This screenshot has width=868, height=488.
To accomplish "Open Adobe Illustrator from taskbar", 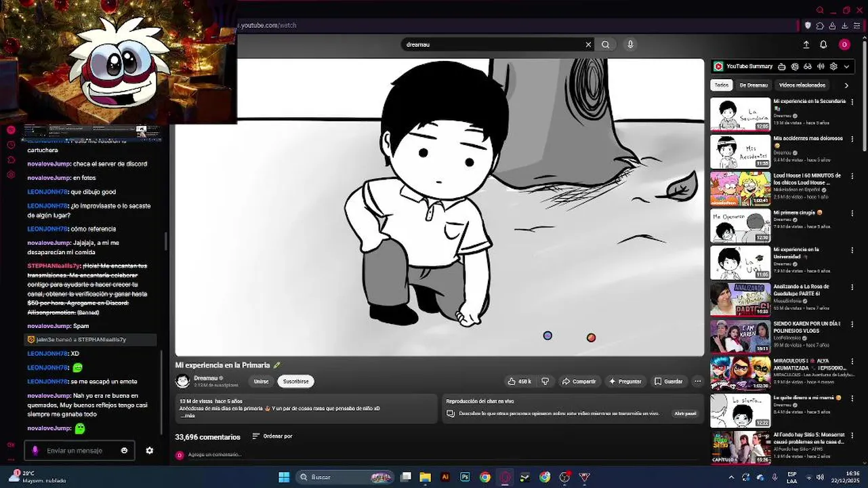I will coord(445,477).
